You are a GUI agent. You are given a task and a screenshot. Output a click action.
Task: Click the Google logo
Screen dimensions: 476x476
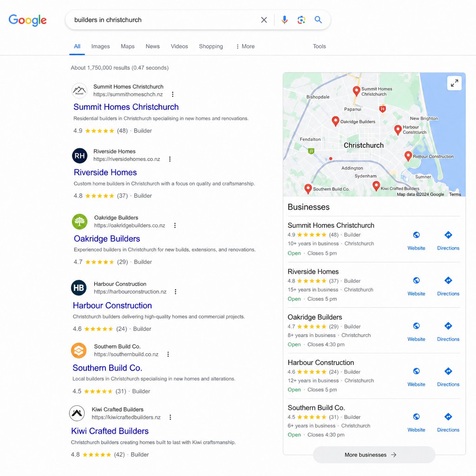pos(27,20)
